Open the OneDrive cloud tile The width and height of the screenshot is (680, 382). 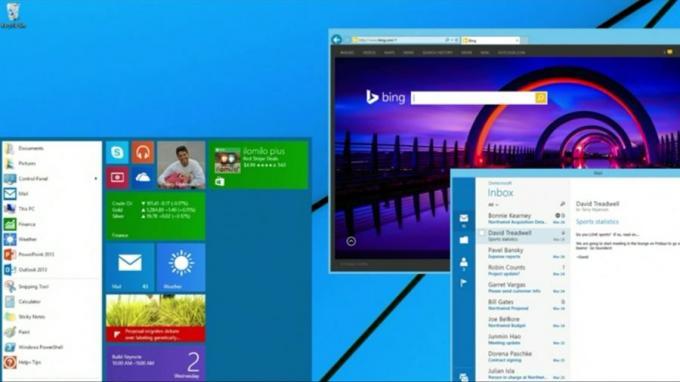coord(143,177)
